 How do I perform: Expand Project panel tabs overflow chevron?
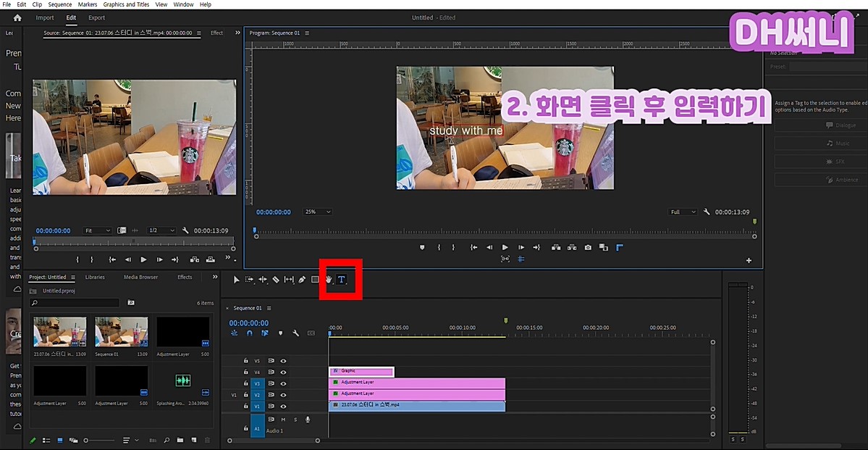tap(215, 277)
